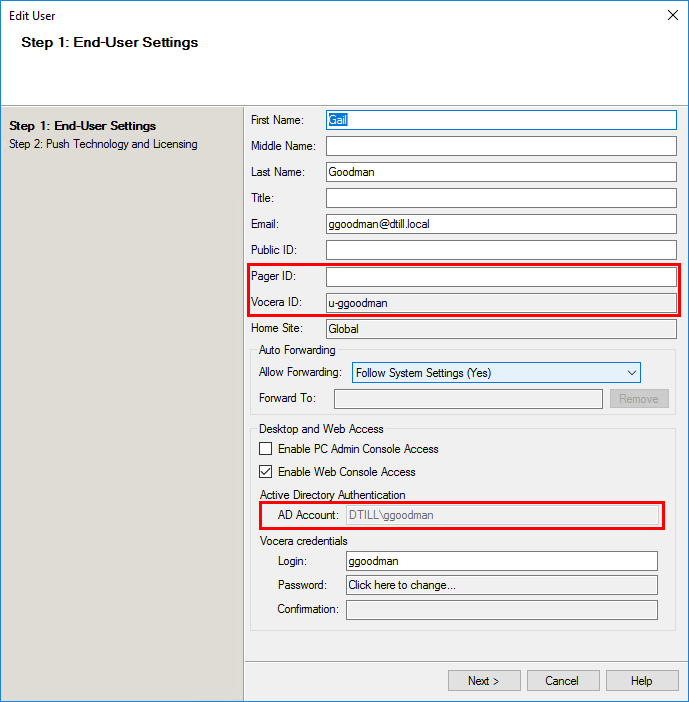Click Password field to change password
Image resolution: width=689 pixels, height=702 pixels.
[501, 585]
